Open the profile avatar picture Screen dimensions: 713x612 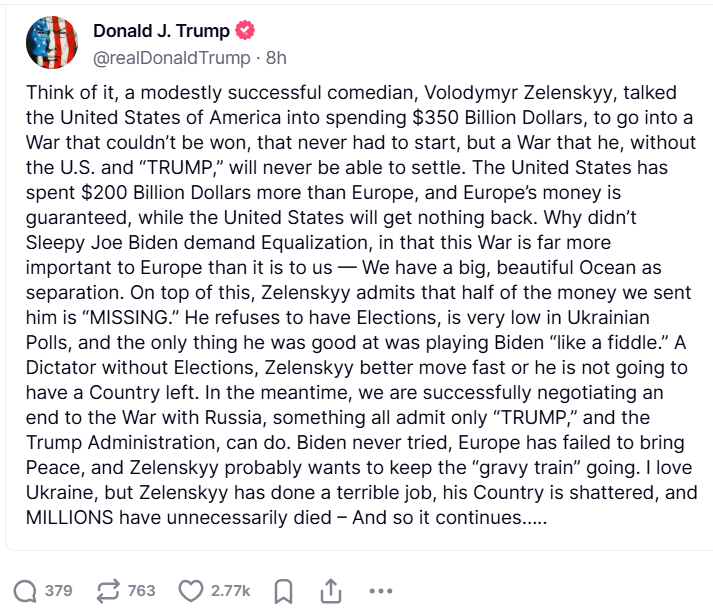tap(54, 43)
